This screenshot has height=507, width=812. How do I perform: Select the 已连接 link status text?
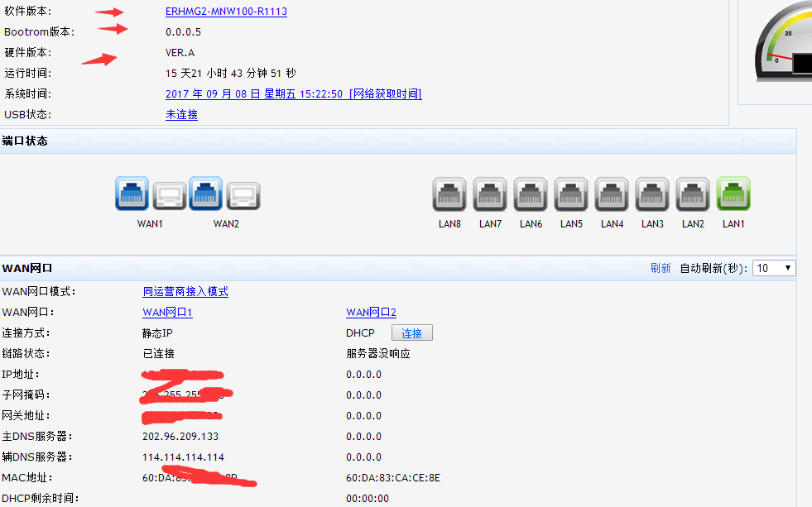pyautogui.click(x=158, y=354)
